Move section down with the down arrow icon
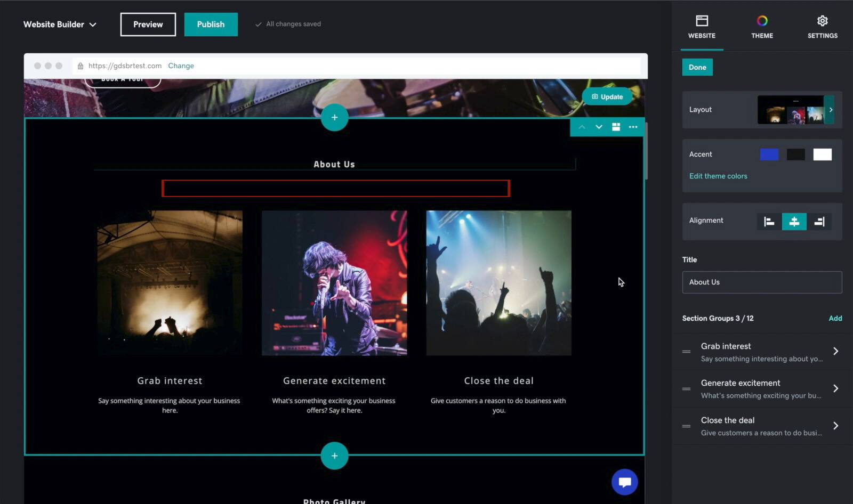853x504 pixels. [x=599, y=127]
